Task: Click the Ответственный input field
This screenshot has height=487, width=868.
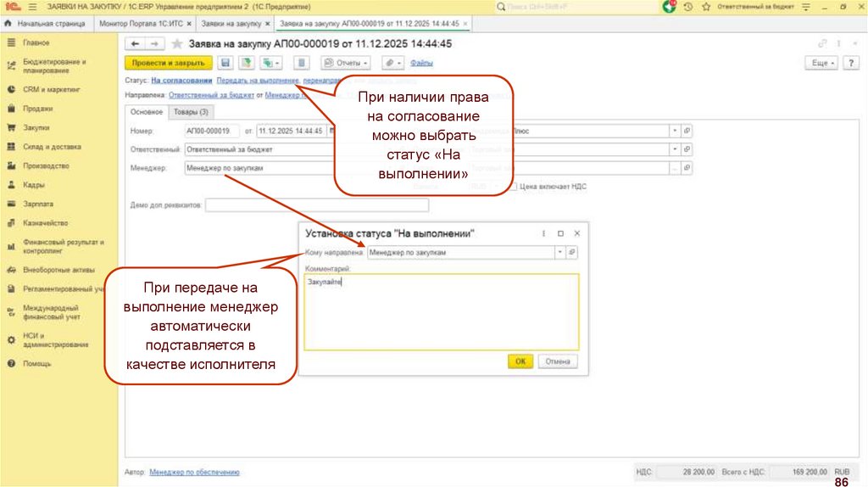Action: pyautogui.click(x=259, y=149)
